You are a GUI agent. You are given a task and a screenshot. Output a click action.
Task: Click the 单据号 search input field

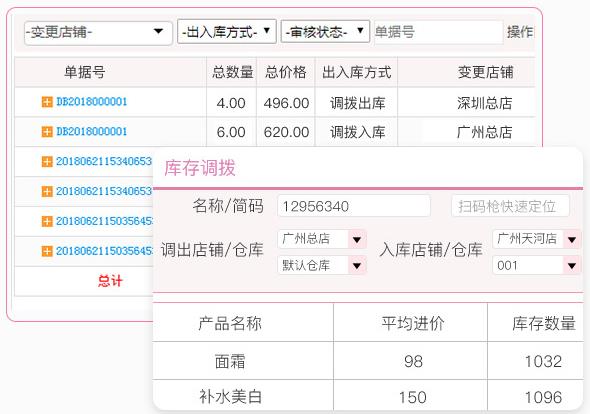click(439, 32)
